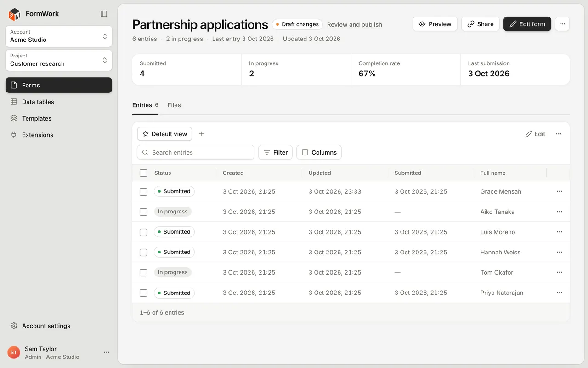Add a new view with the plus icon
This screenshot has width=588, height=368.
202,134
